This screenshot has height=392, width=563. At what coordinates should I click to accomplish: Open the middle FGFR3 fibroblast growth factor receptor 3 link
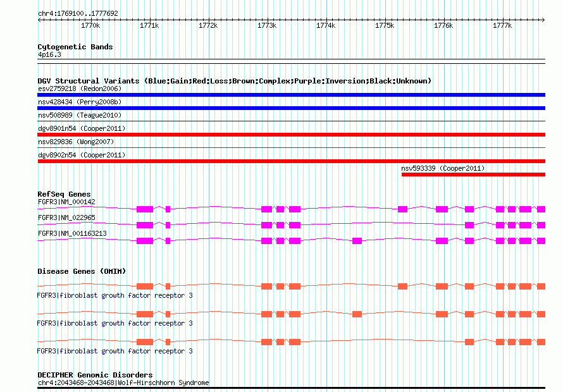tap(115, 324)
